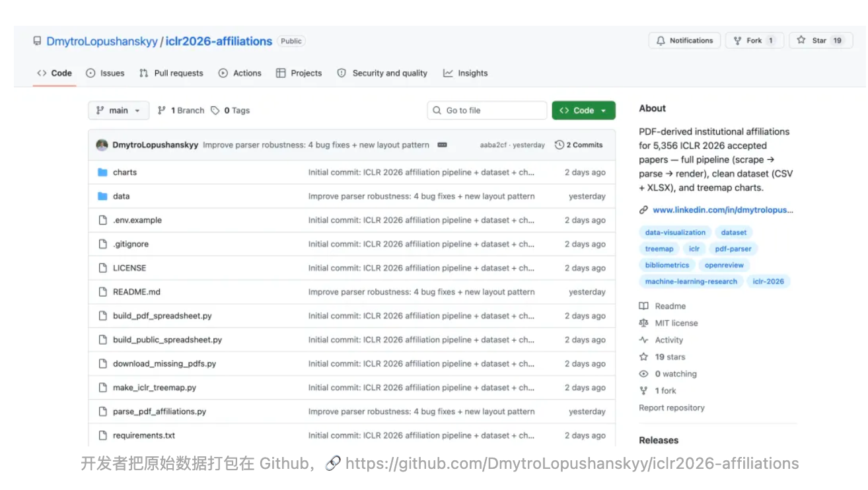Click the link chain icon in About

pos(643,210)
